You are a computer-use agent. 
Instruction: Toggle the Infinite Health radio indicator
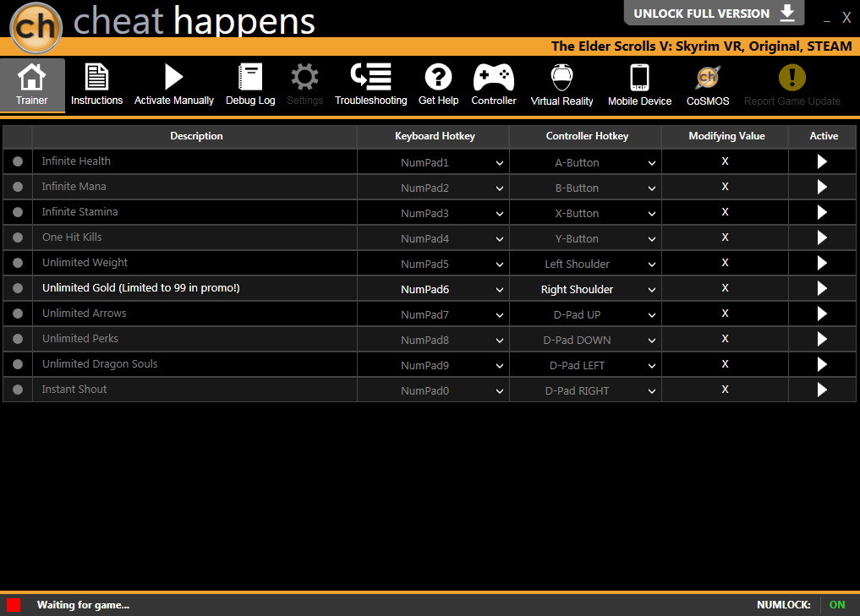(18, 161)
